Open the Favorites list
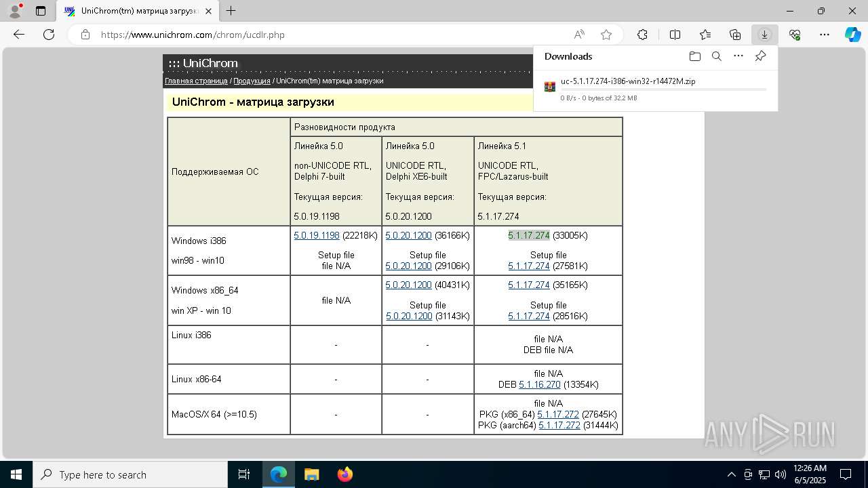 click(705, 35)
